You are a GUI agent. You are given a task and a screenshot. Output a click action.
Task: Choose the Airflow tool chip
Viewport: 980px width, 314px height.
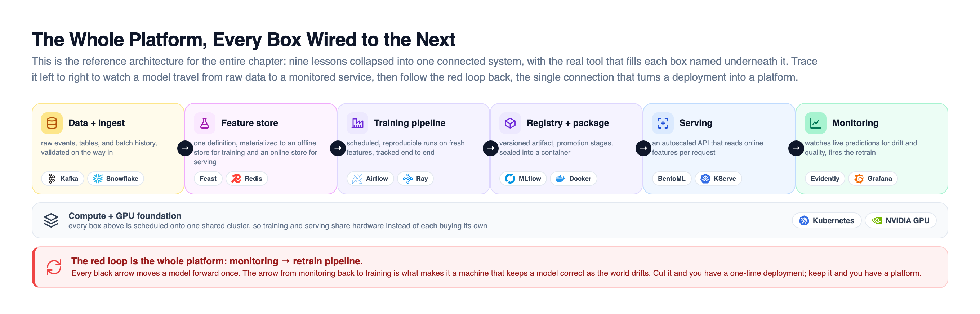click(x=370, y=178)
